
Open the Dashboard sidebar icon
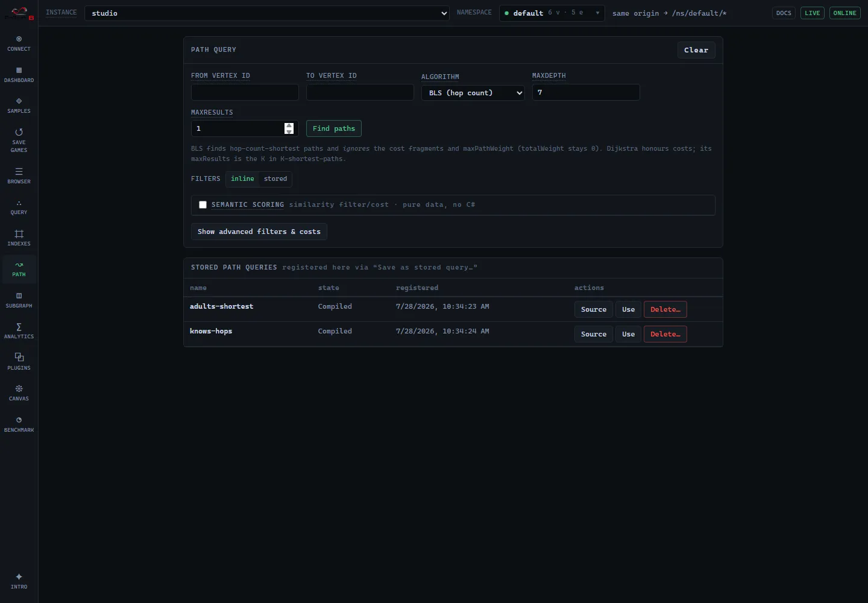click(x=19, y=75)
